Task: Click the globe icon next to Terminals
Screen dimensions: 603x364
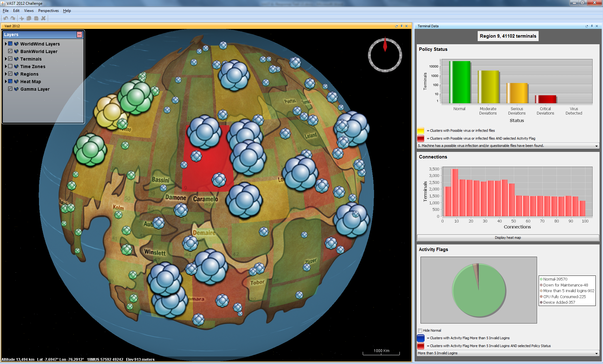Action: tap(16, 59)
